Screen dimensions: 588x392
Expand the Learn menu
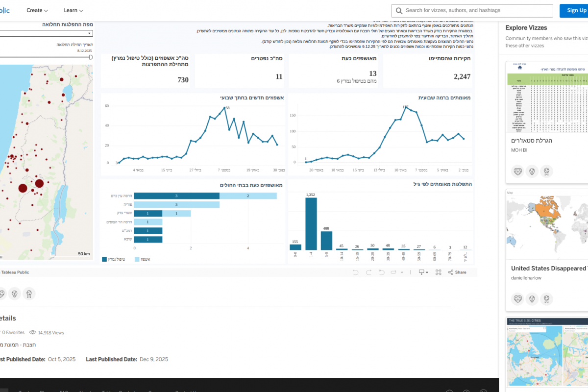coord(73,10)
